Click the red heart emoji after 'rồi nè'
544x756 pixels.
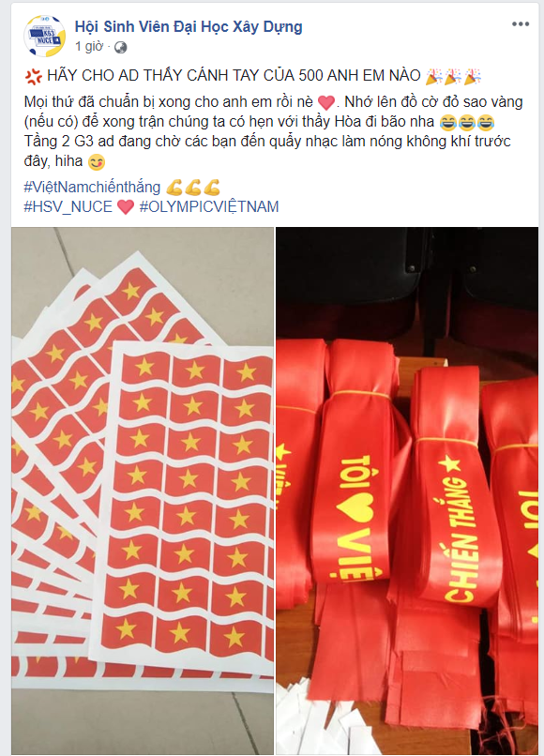click(326, 102)
